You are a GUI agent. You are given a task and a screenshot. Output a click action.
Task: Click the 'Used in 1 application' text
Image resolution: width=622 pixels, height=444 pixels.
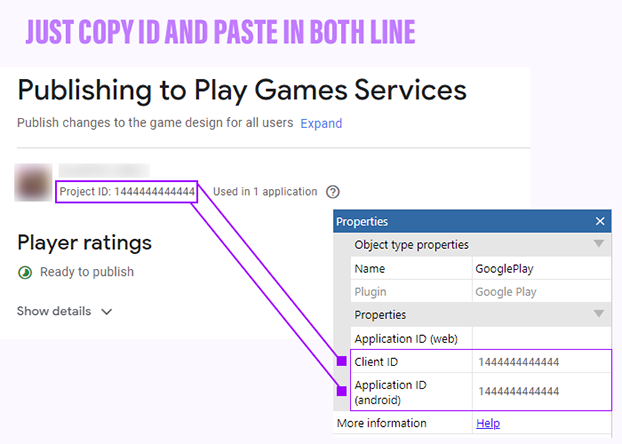[x=265, y=192]
